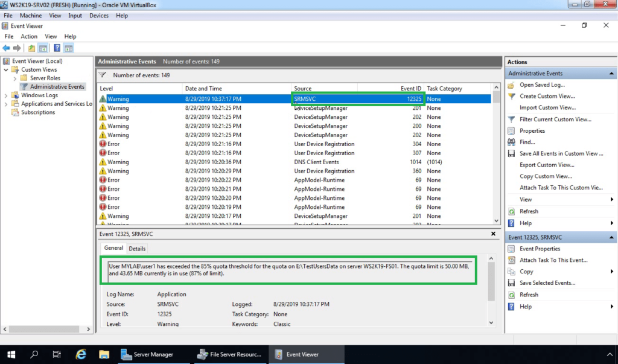Select Subscriptions in the console tree

[x=38, y=112]
